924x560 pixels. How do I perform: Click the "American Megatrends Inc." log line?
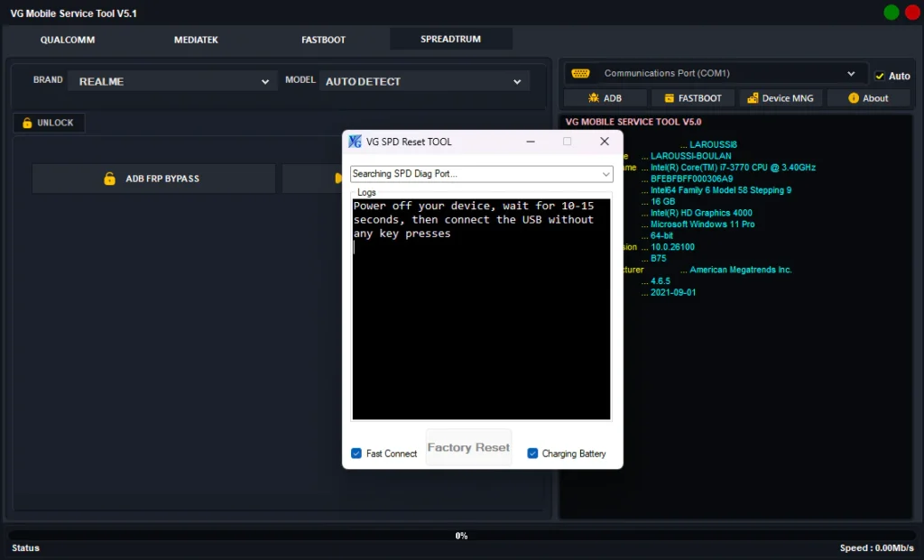click(741, 270)
